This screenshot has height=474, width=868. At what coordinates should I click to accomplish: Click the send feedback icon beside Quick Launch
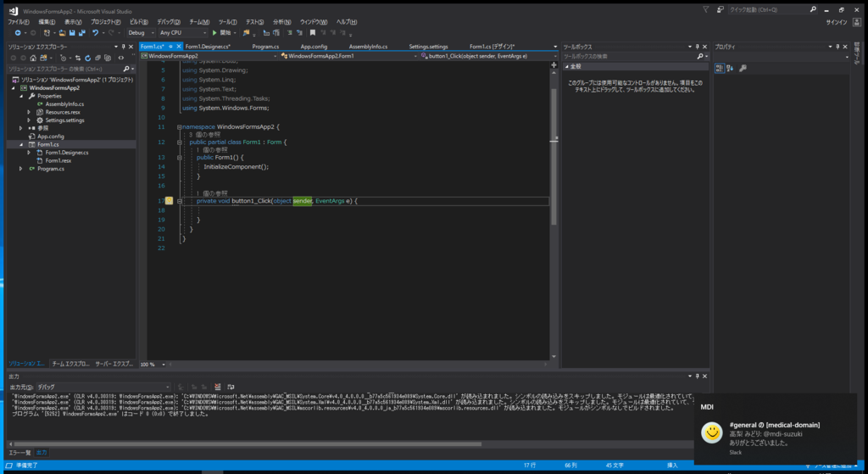click(721, 9)
